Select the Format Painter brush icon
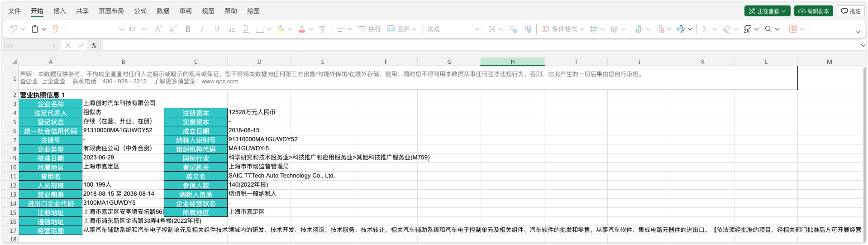The image size is (868, 245). 56,29
